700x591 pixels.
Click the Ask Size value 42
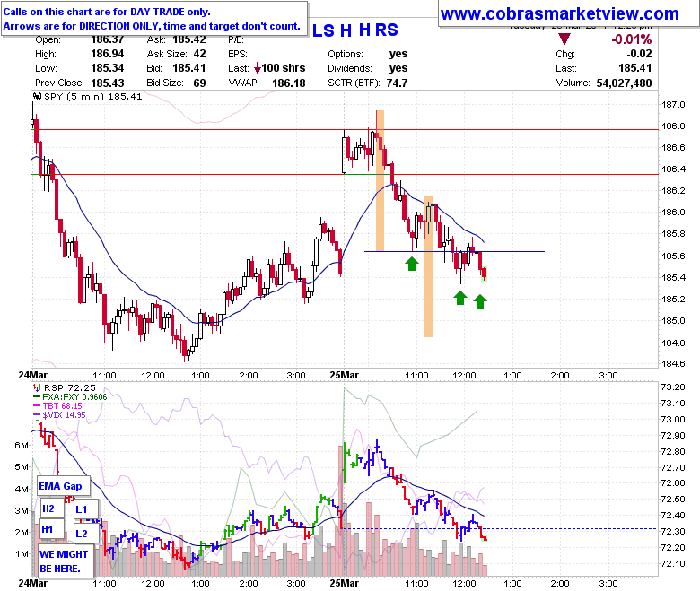click(199, 54)
